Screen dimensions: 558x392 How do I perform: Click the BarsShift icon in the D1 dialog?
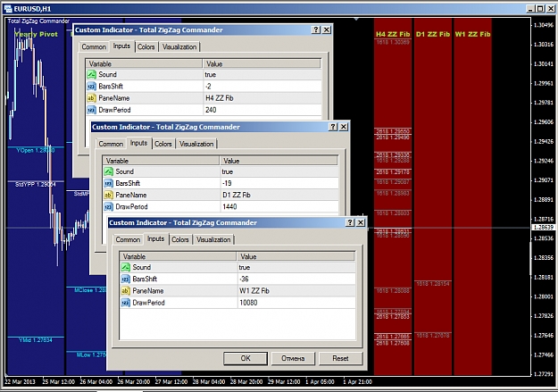tap(109, 183)
